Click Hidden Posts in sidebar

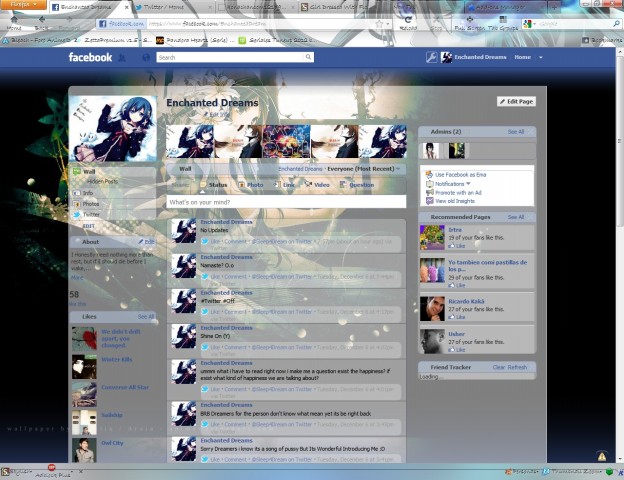102,181
